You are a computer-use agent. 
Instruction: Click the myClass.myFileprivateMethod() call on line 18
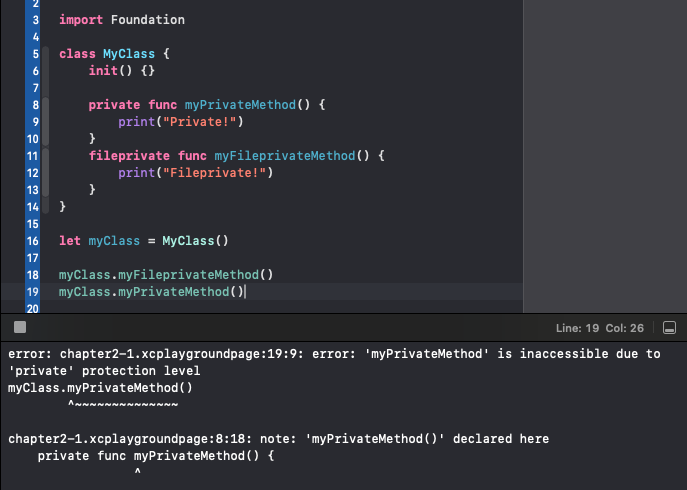tap(166, 275)
